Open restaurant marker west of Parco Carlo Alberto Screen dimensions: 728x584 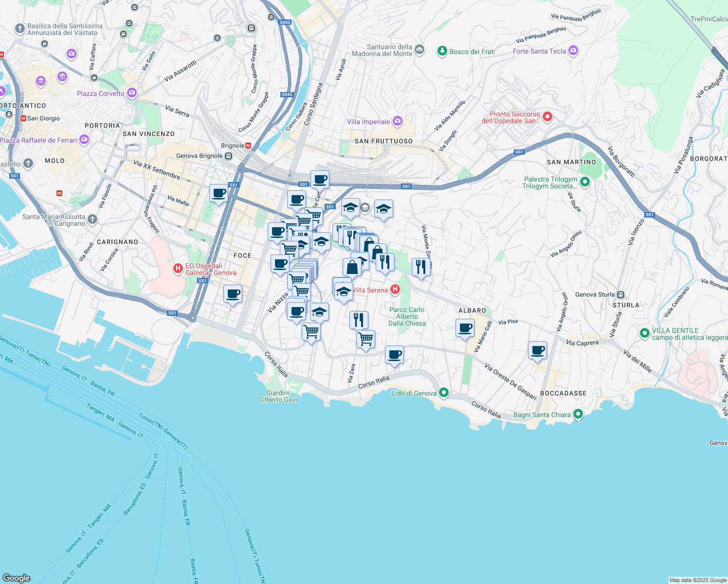pyautogui.click(x=359, y=320)
